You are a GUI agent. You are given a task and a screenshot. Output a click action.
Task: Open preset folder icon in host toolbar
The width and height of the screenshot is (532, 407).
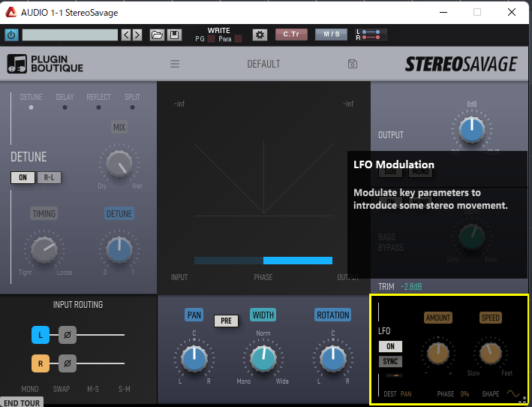(x=157, y=35)
